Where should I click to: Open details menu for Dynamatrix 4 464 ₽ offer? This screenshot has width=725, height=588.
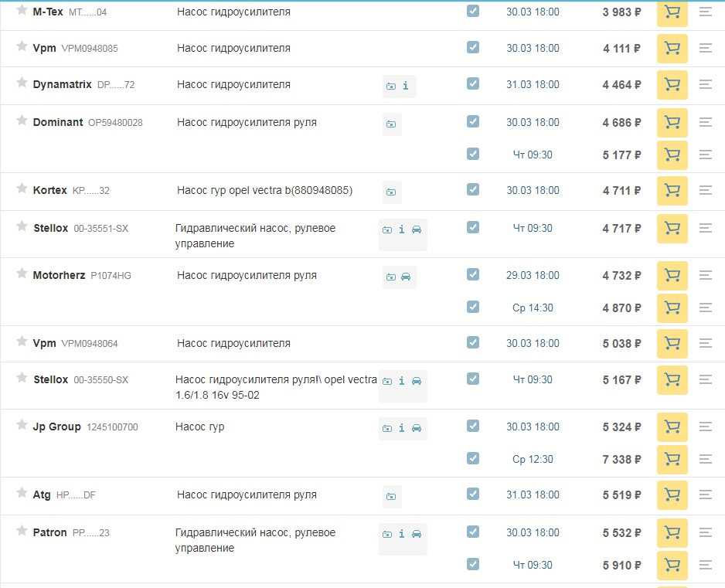coord(706,84)
